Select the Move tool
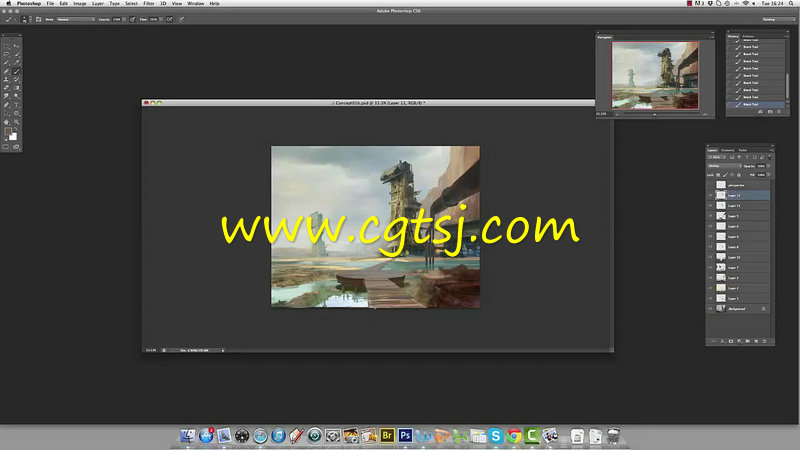The width and height of the screenshot is (800, 450). click(16, 45)
